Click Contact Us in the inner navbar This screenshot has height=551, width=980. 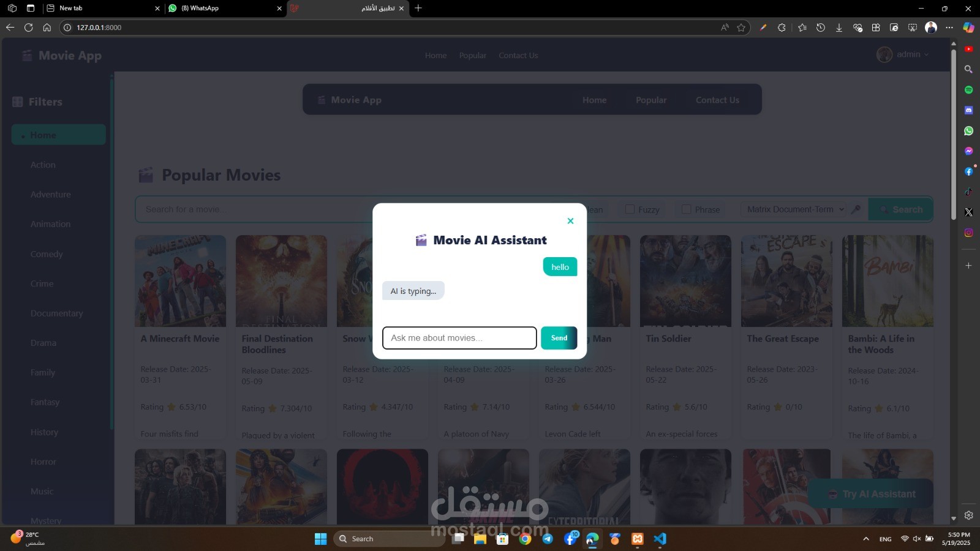coord(717,100)
